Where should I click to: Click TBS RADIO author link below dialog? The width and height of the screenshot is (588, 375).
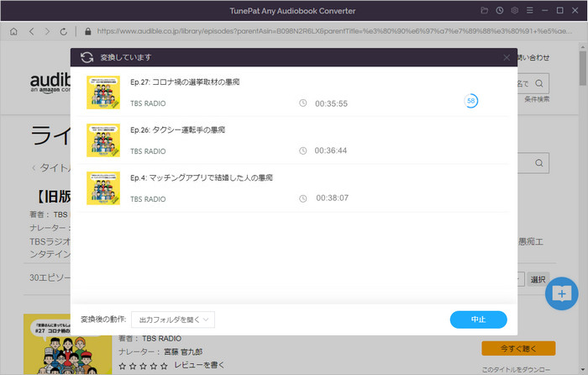pos(161,339)
